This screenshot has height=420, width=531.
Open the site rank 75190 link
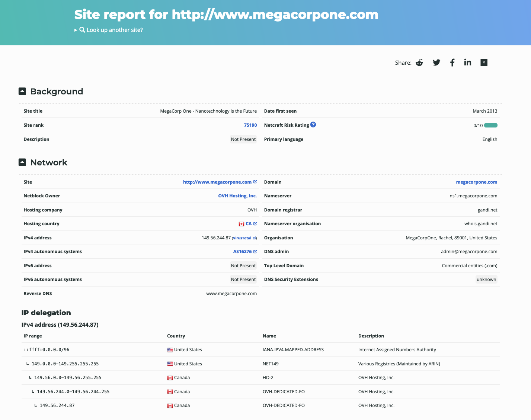point(250,125)
